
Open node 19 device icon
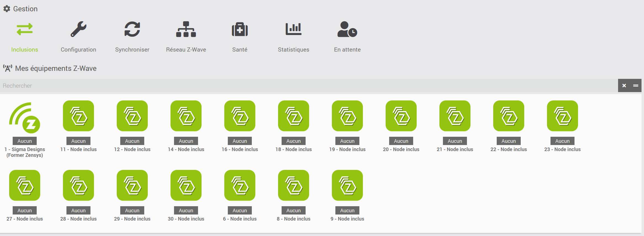pyautogui.click(x=347, y=116)
